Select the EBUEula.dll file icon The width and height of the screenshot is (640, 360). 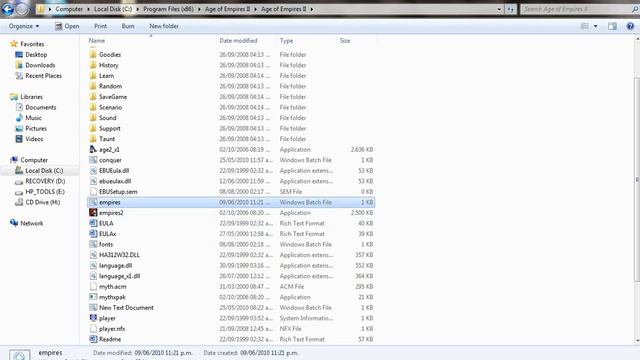[93, 171]
